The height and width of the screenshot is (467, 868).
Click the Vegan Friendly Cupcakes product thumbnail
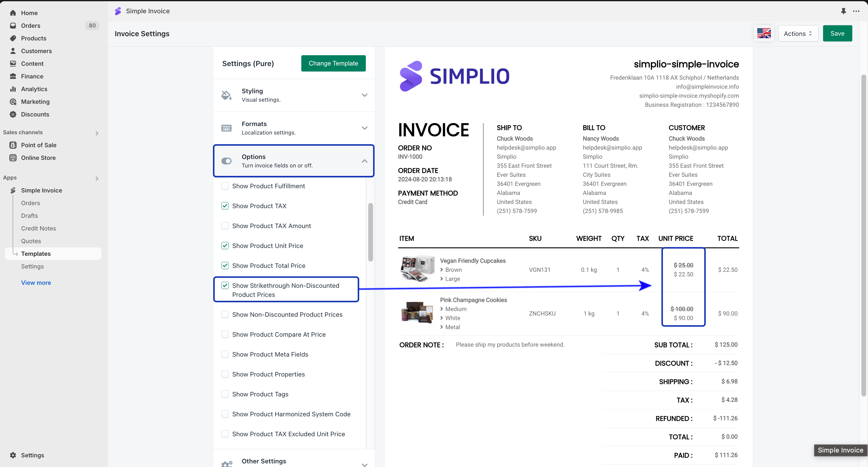(x=417, y=268)
